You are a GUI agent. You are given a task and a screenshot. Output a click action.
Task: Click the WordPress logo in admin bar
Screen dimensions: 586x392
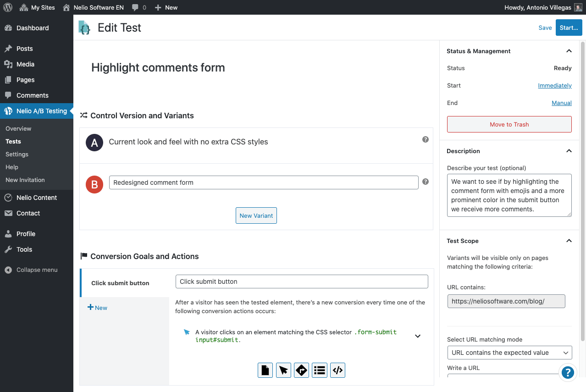tap(8, 7)
